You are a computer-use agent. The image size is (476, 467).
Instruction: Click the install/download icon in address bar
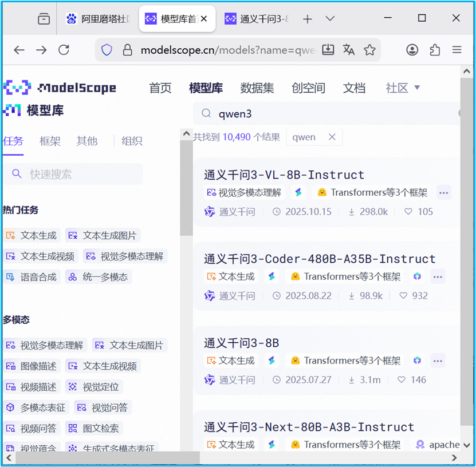[328, 50]
